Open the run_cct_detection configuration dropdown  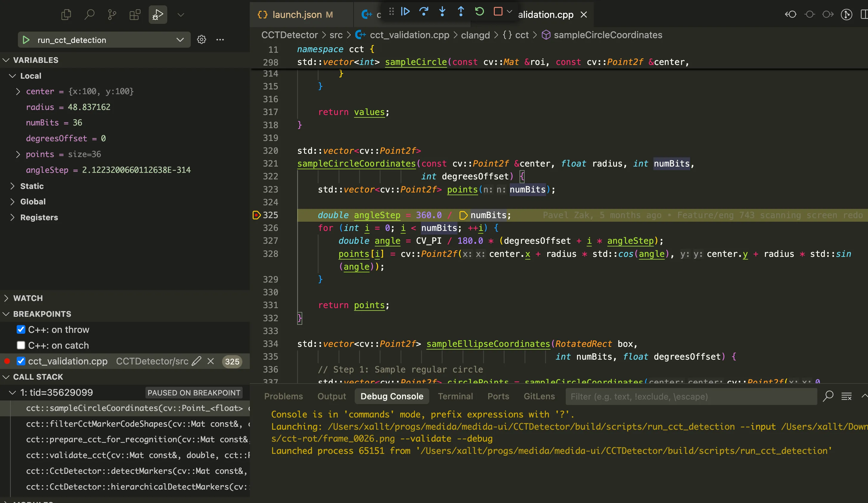coord(180,40)
